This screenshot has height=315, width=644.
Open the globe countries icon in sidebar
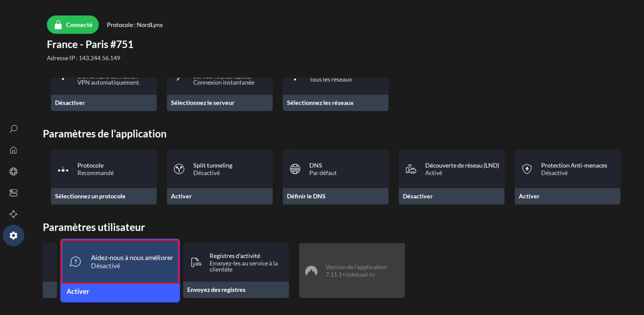13,171
